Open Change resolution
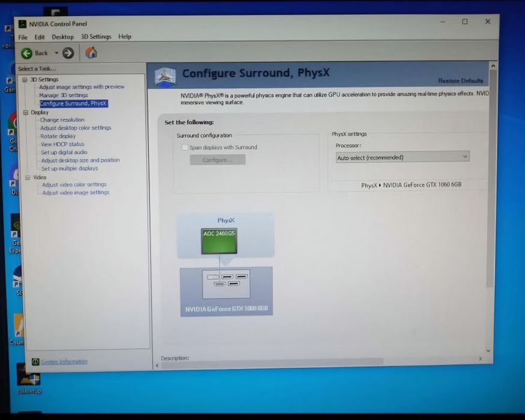This screenshot has width=525, height=420. [x=62, y=120]
